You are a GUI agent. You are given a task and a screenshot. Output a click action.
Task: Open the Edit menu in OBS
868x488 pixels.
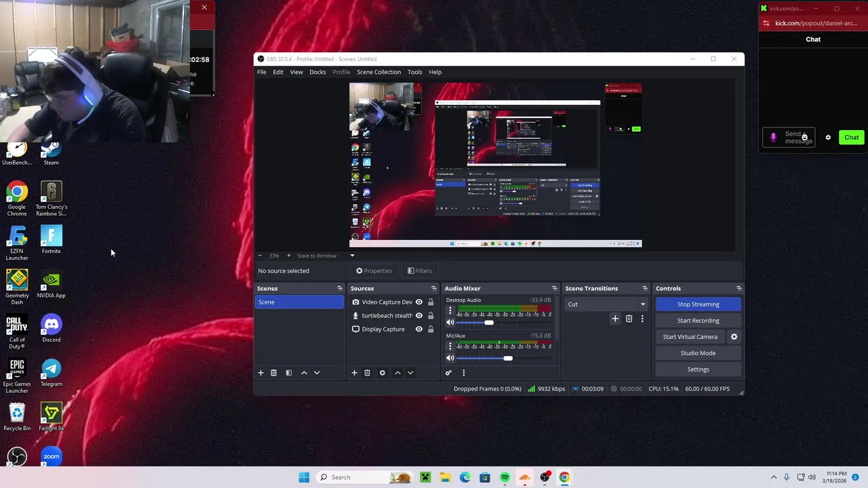(278, 72)
